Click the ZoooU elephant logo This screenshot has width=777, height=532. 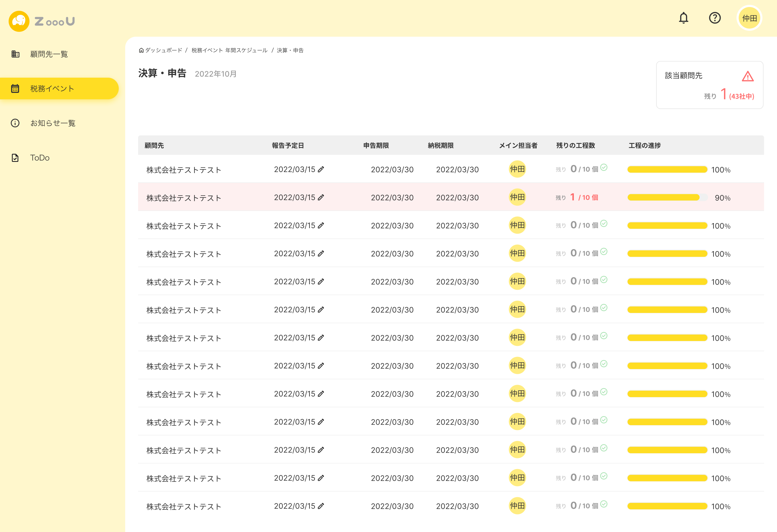click(x=19, y=21)
